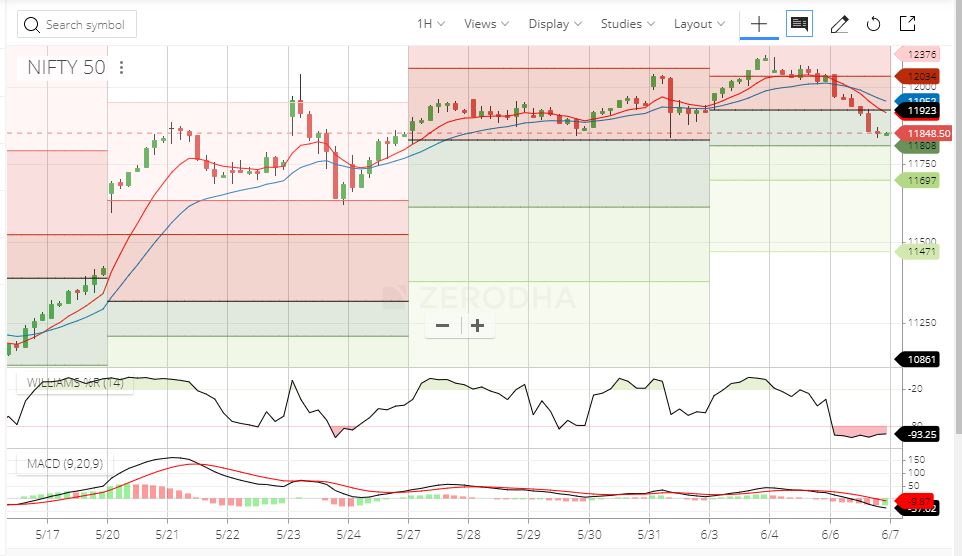Open the Layout dropdown menu

coord(699,24)
